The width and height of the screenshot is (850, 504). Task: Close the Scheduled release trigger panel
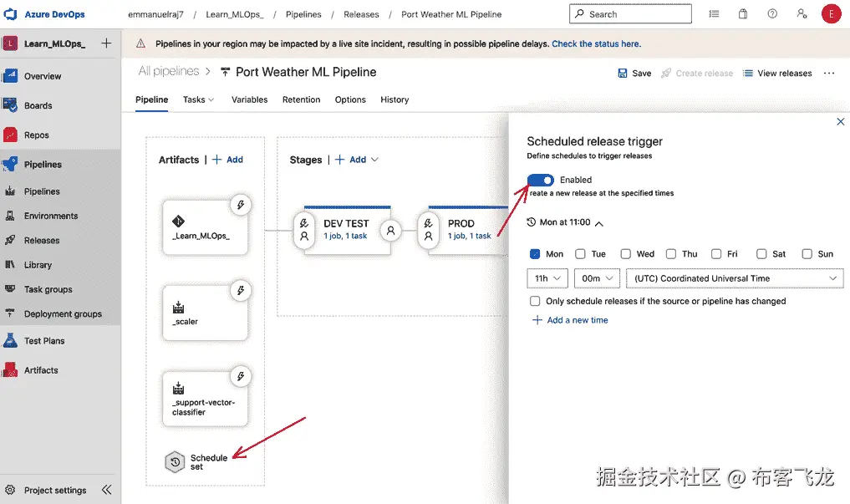click(840, 121)
